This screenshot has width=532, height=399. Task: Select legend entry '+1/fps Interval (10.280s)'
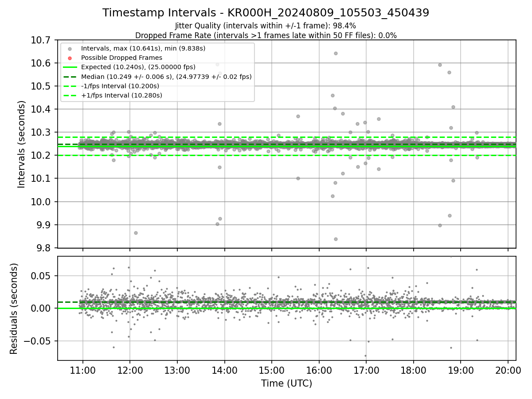[121, 95]
